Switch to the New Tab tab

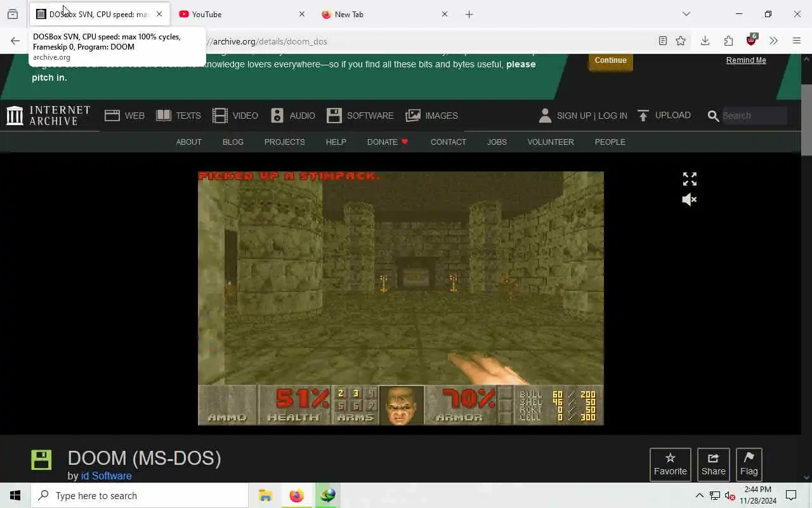384,14
